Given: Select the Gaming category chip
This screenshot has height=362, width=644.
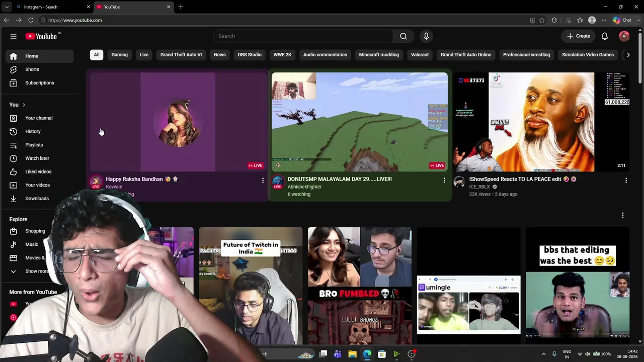Looking at the screenshot, I should [119, 55].
